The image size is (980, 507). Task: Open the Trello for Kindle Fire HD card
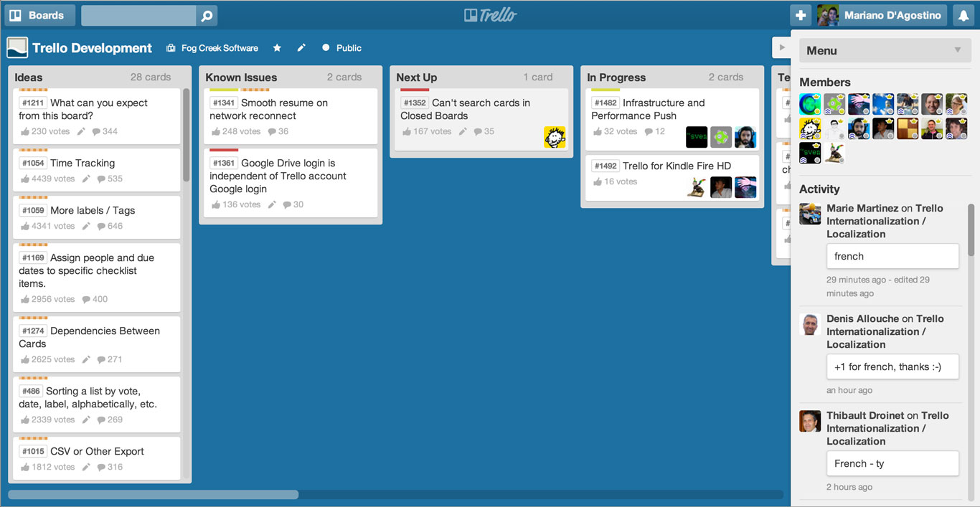click(x=672, y=179)
